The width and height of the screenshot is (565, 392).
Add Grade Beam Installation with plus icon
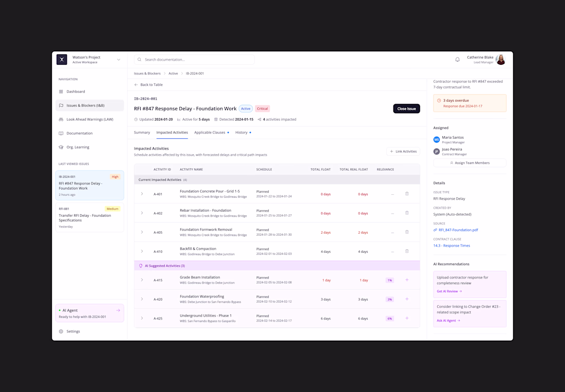coord(407,280)
